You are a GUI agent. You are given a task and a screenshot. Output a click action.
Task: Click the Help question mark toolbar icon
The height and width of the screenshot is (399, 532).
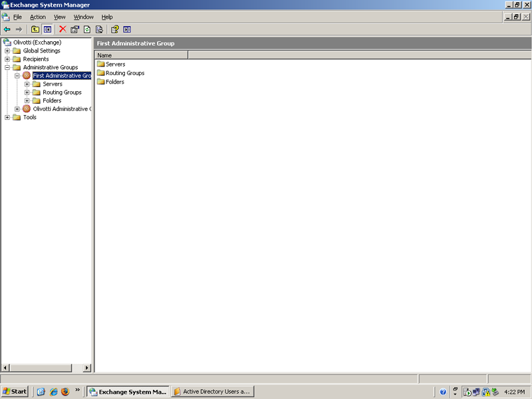click(114, 29)
